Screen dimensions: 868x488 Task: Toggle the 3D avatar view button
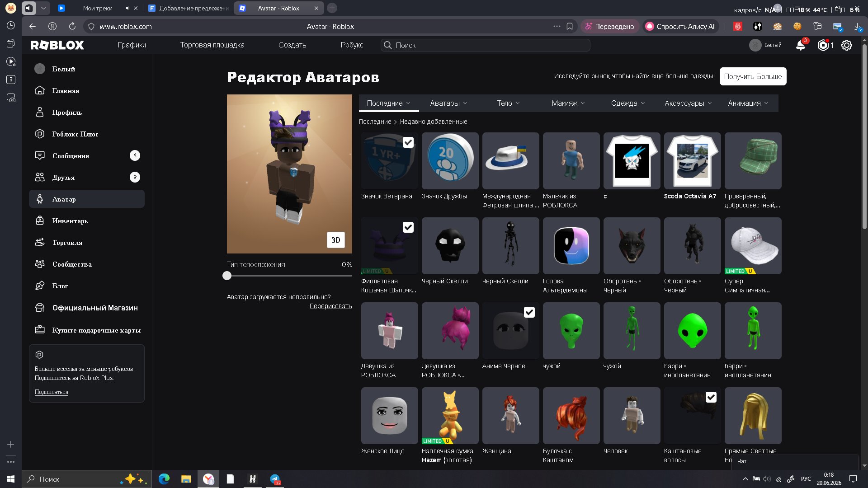[336, 240]
